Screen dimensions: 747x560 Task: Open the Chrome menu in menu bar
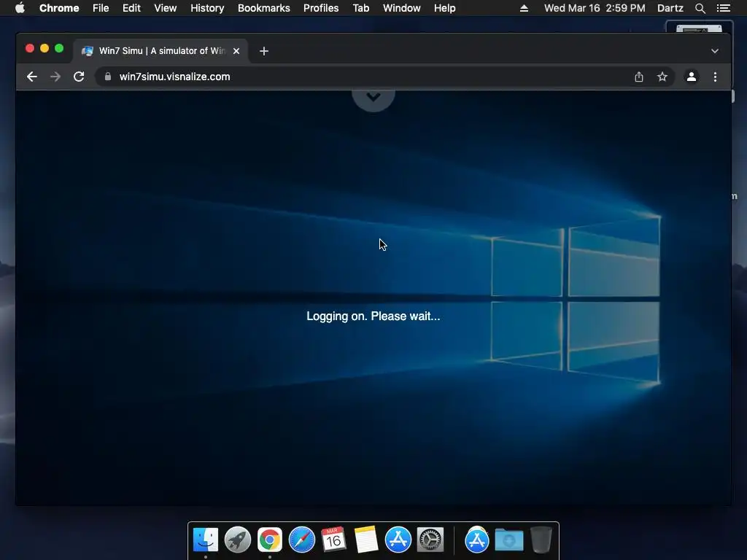click(x=59, y=8)
